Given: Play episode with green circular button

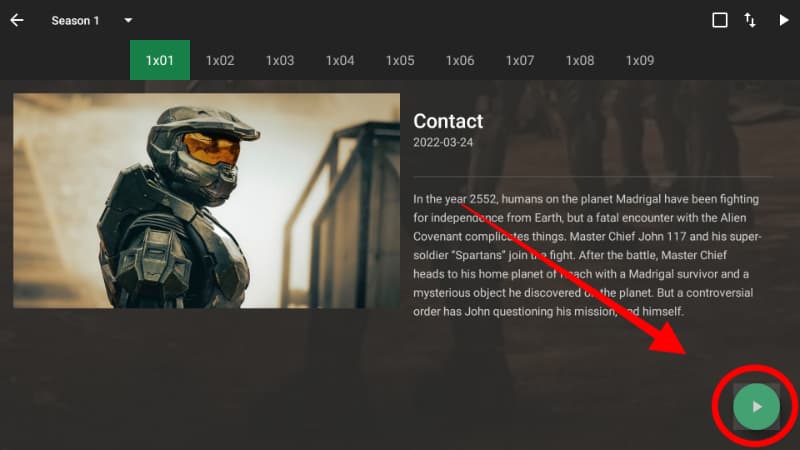Looking at the screenshot, I should (x=756, y=407).
